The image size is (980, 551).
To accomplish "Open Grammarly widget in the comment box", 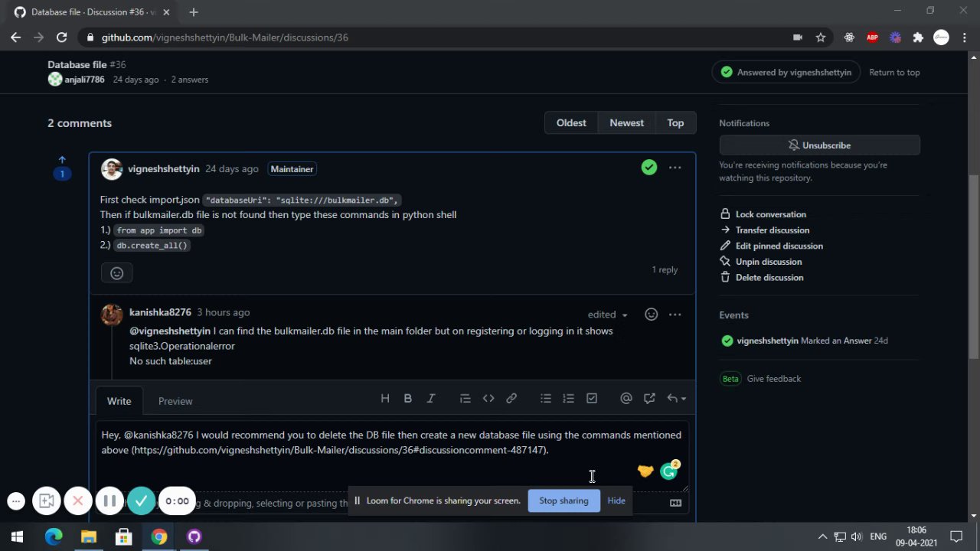I will tap(669, 471).
